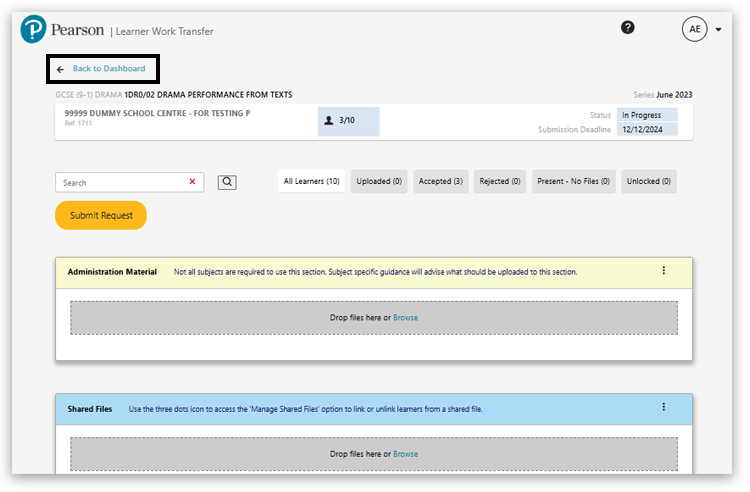This screenshot has width=750, height=492.
Task: Open the help question mark icon
Action: 627,28
